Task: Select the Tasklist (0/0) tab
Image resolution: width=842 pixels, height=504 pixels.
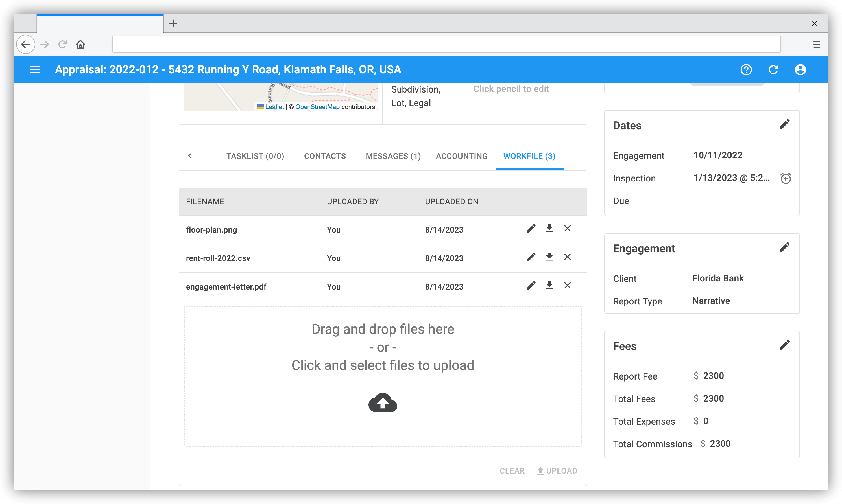Action: [x=255, y=156]
